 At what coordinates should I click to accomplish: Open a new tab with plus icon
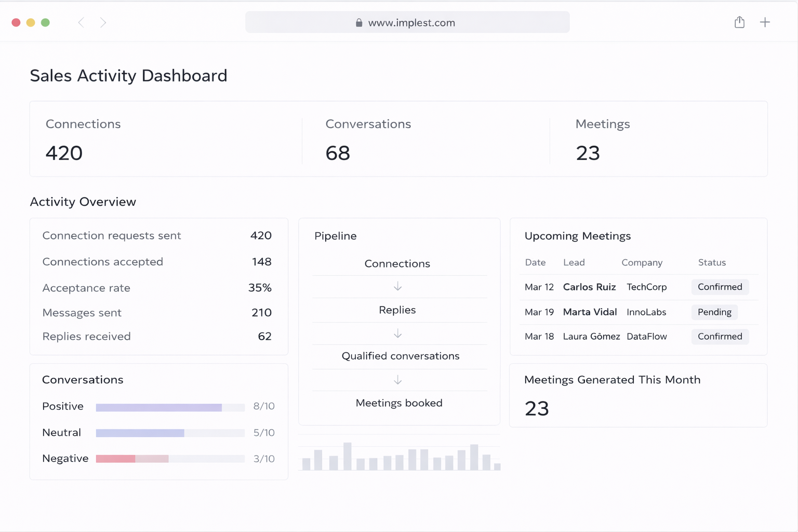(x=765, y=22)
